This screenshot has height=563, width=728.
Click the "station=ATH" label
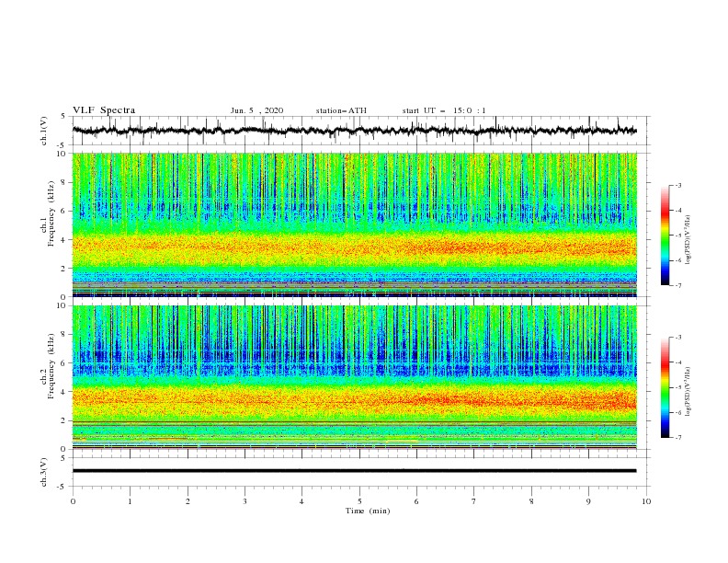point(341,110)
